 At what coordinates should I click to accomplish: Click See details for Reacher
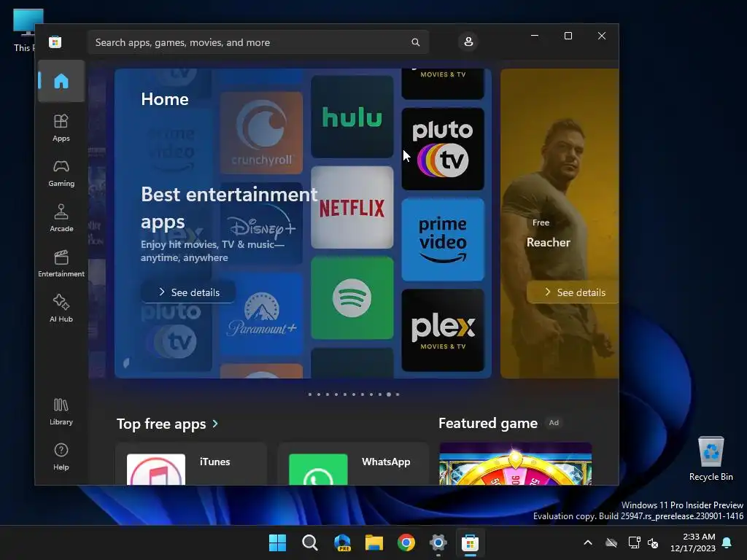pos(574,292)
